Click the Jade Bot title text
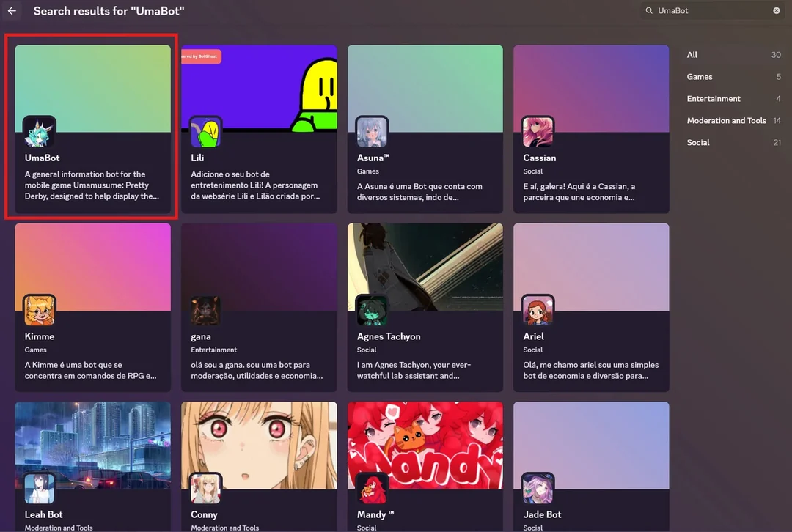The image size is (792, 532). click(x=542, y=514)
